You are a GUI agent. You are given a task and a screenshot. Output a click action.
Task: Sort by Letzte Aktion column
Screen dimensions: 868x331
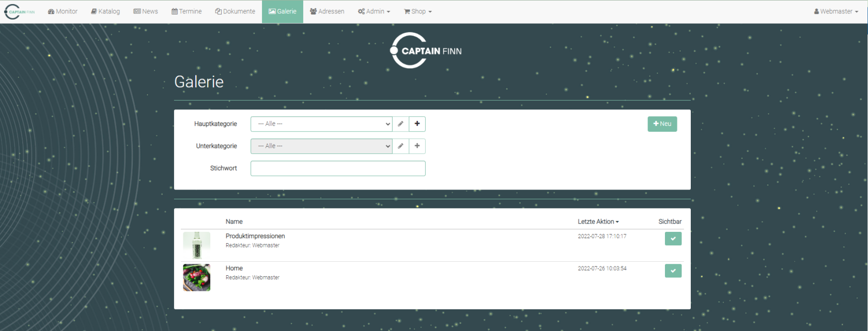click(x=598, y=222)
